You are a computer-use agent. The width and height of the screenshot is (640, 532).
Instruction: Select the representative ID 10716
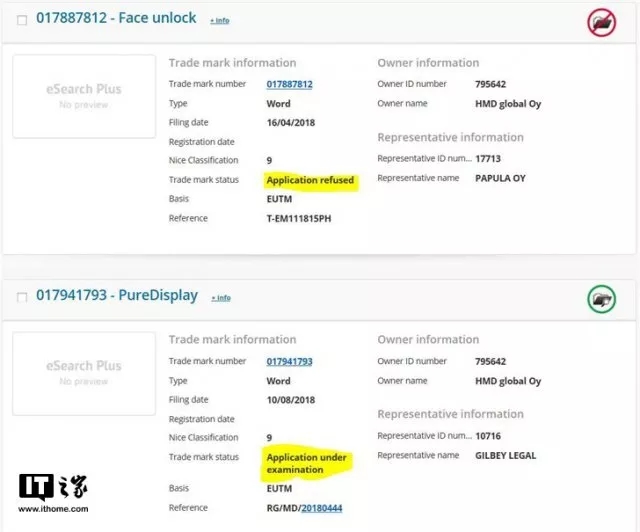click(488, 436)
